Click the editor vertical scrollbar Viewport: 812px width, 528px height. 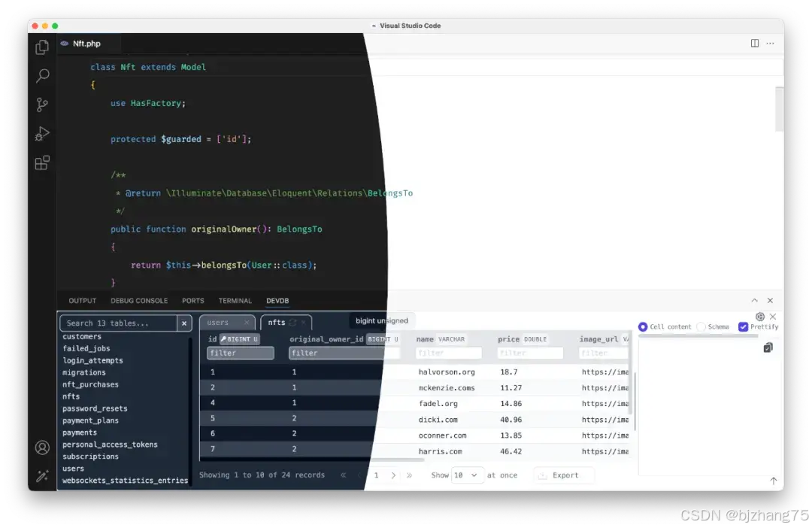pyautogui.click(x=779, y=110)
